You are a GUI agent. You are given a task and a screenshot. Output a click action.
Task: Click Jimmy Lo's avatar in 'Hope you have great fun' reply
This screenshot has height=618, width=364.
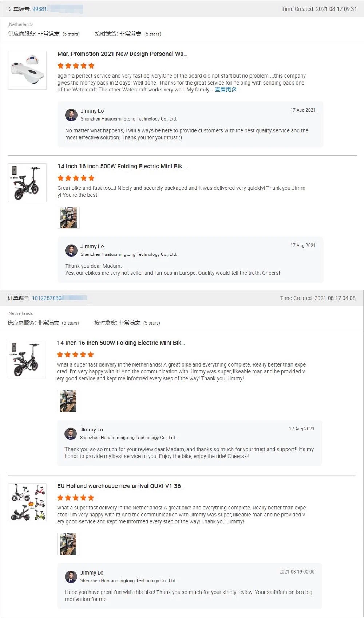(71, 576)
